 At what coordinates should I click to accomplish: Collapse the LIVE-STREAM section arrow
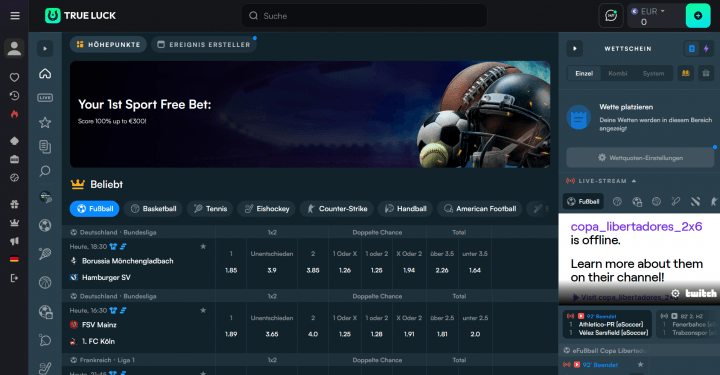pyautogui.click(x=634, y=181)
